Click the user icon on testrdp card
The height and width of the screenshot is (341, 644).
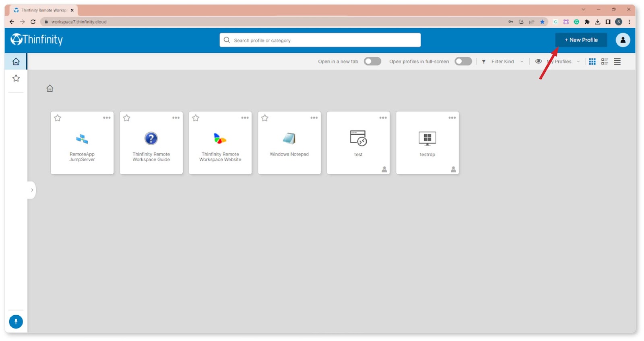tap(454, 169)
